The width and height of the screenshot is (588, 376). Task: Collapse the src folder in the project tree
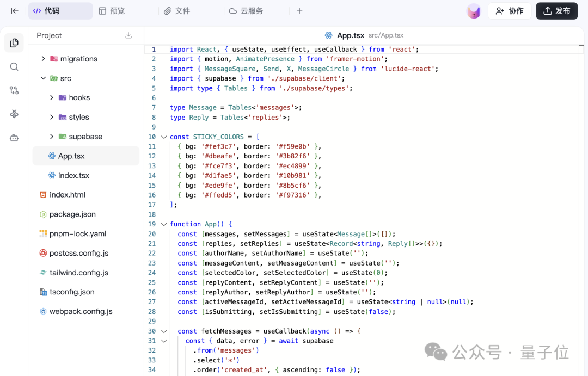coord(43,78)
